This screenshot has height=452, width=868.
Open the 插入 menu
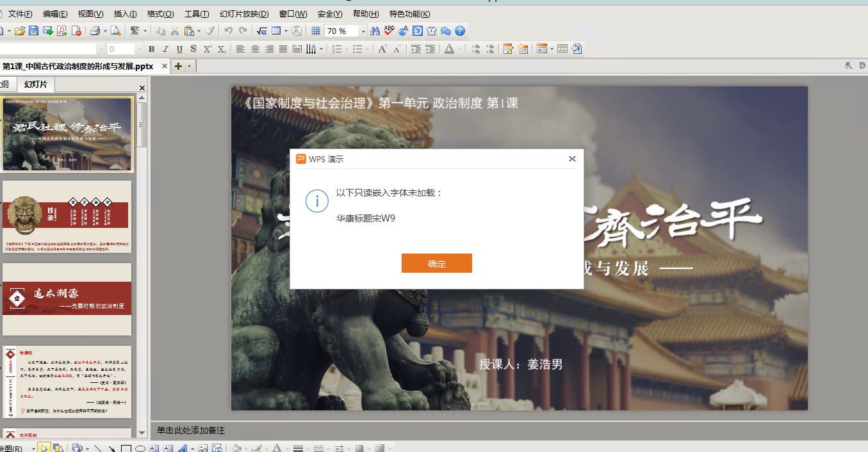tap(125, 14)
